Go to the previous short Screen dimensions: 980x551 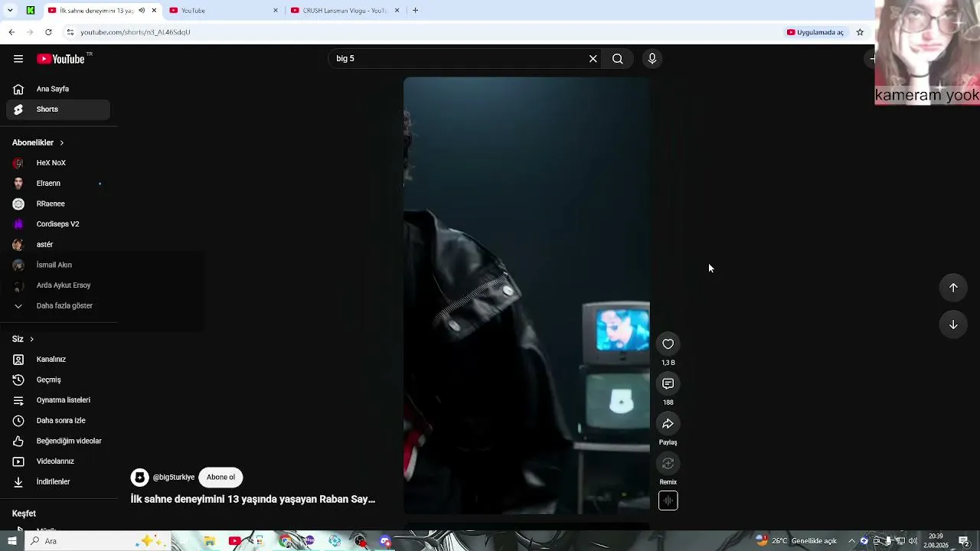(953, 288)
